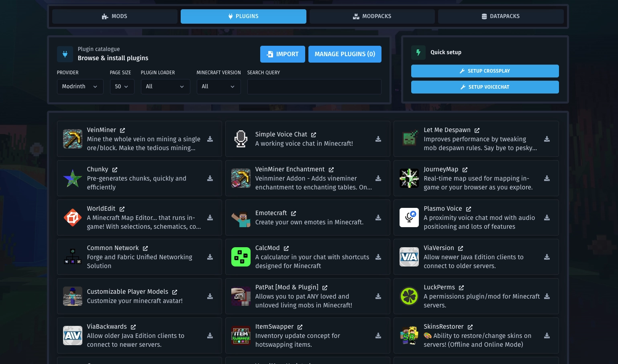Screen dimensions: 618x364
Task: Click the ViaBackwards title text
Action: pyautogui.click(x=107, y=327)
